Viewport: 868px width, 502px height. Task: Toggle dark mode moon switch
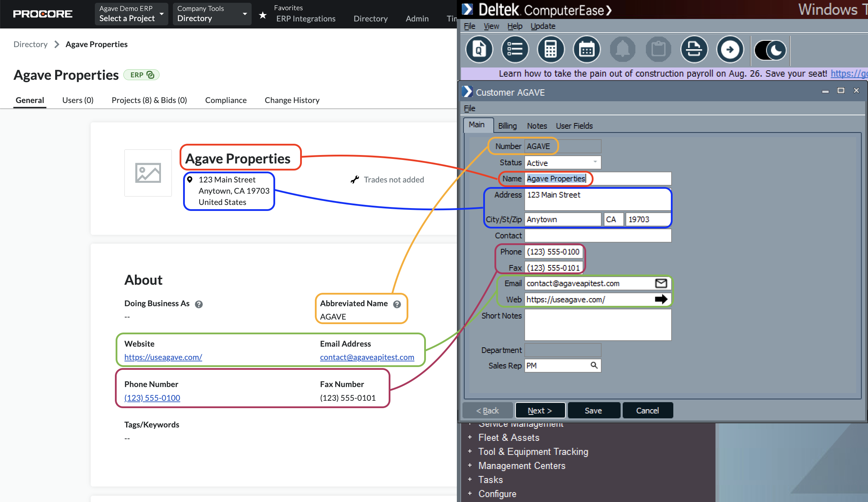[x=770, y=50]
